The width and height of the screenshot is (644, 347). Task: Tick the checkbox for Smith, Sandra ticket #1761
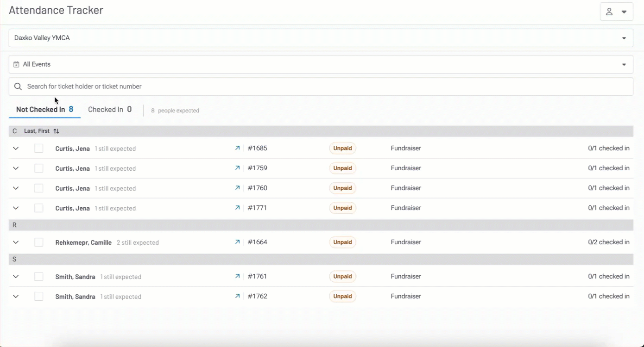point(39,277)
